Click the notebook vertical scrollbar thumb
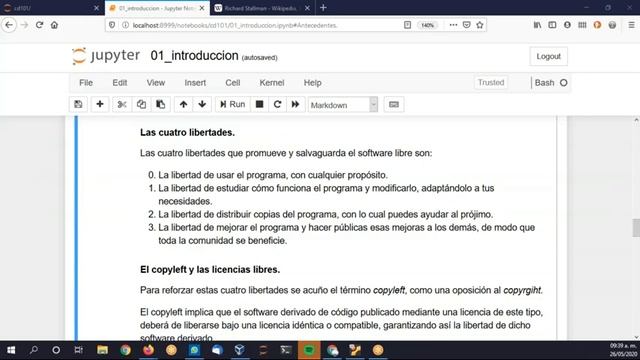Screen dimensions: 640x360 636,228
